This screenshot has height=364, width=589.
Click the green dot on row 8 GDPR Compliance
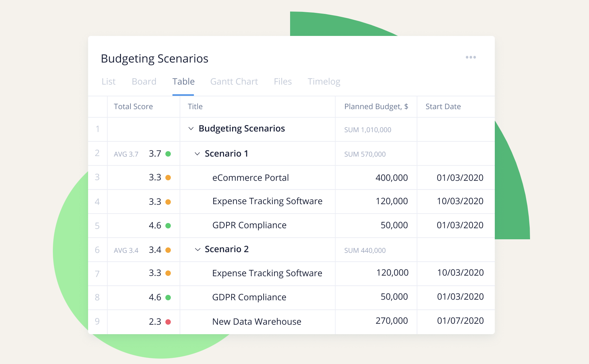(168, 297)
